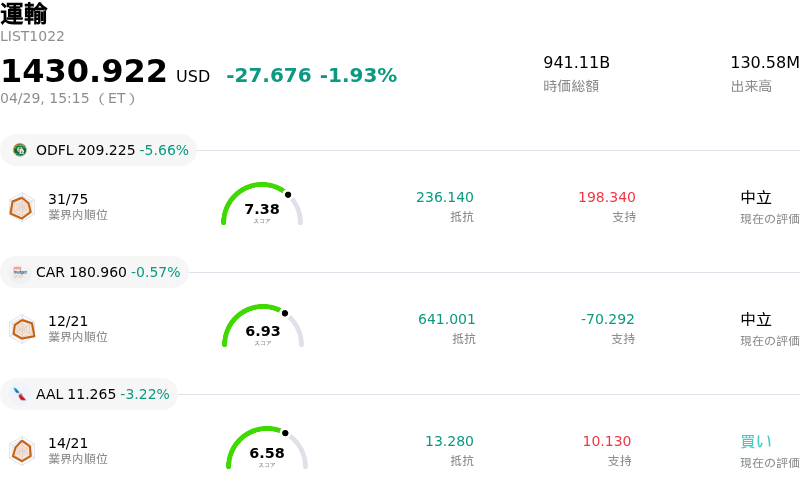Select CAR resistance value 641.001
The image size is (800, 488).
coord(447,319)
